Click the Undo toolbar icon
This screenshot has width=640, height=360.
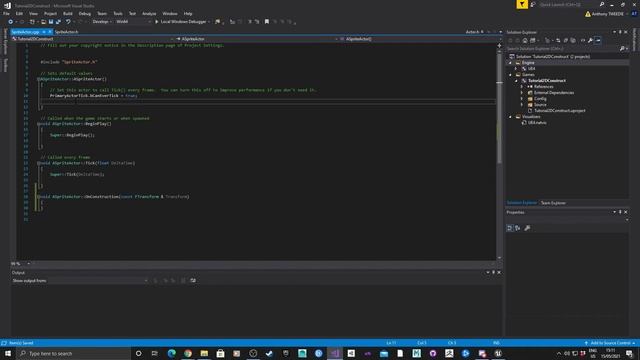[68, 22]
